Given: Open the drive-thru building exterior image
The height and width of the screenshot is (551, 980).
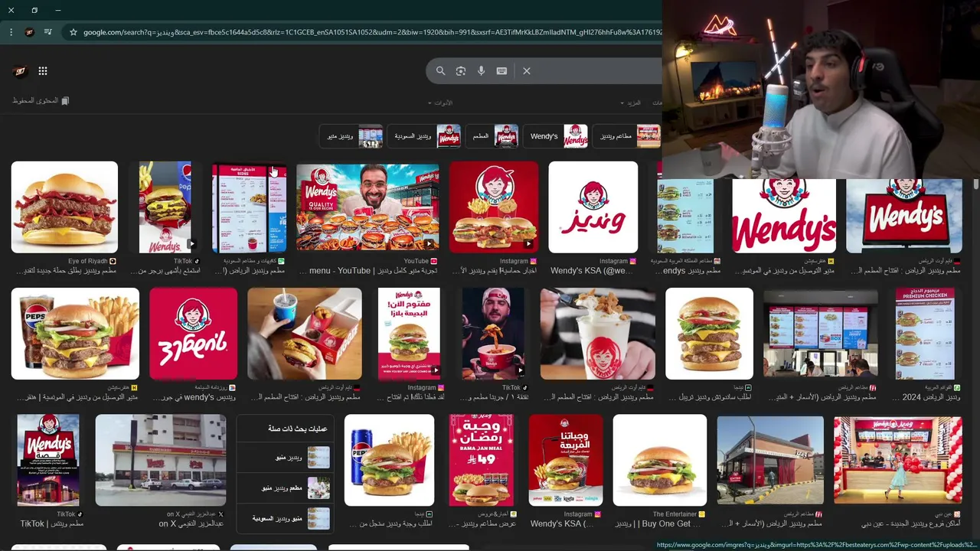Looking at the screenshot, I should (770, 461).
